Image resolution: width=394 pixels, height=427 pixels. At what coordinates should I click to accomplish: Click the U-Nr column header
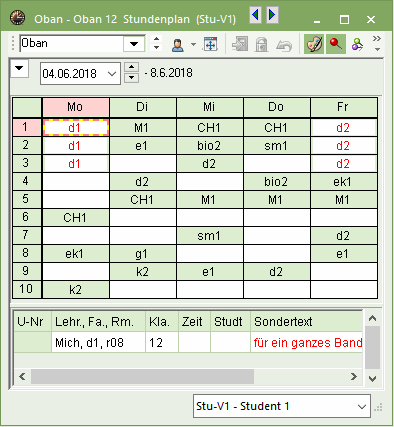coord(32,322)
